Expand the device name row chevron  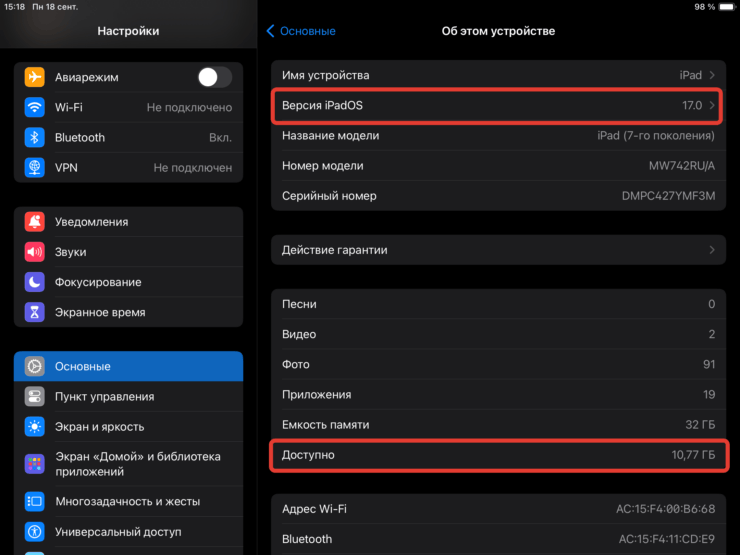(x=712, y=75)
